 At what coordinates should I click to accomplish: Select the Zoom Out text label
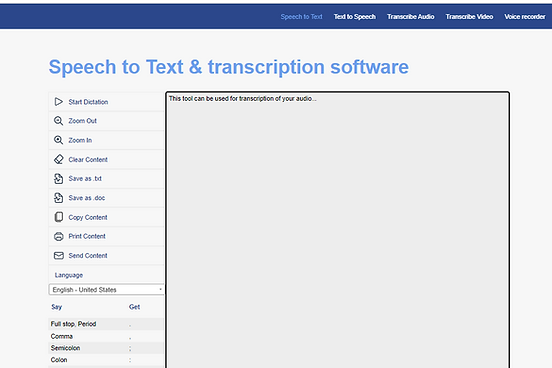point(82,121)
